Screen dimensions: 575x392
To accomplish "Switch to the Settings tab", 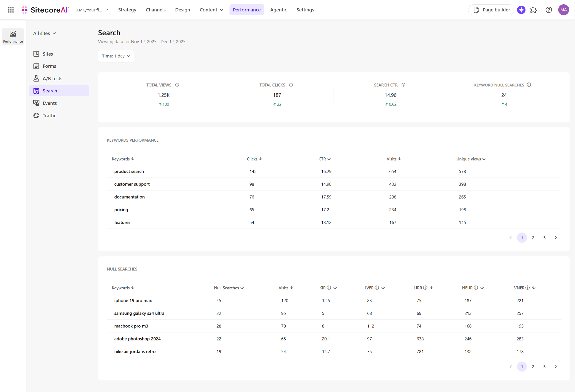I will 305,10.
